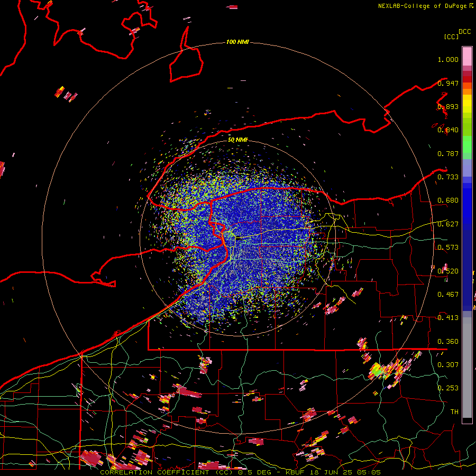Click the 0.520 scale value
The width and height of the screenshot is (476, 476).
pos(448,271)
